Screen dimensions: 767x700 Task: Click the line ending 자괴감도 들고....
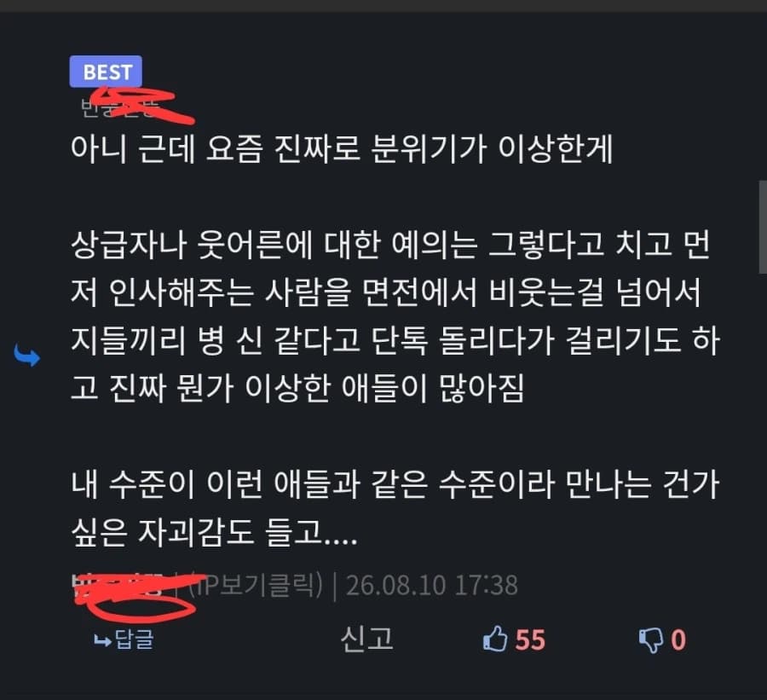tap(214, 532)
